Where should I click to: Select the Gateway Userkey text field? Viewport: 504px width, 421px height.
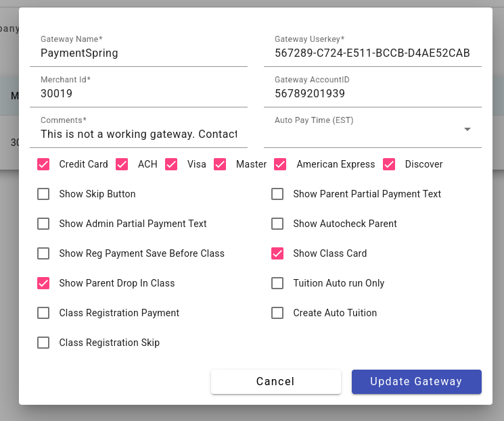372,53
